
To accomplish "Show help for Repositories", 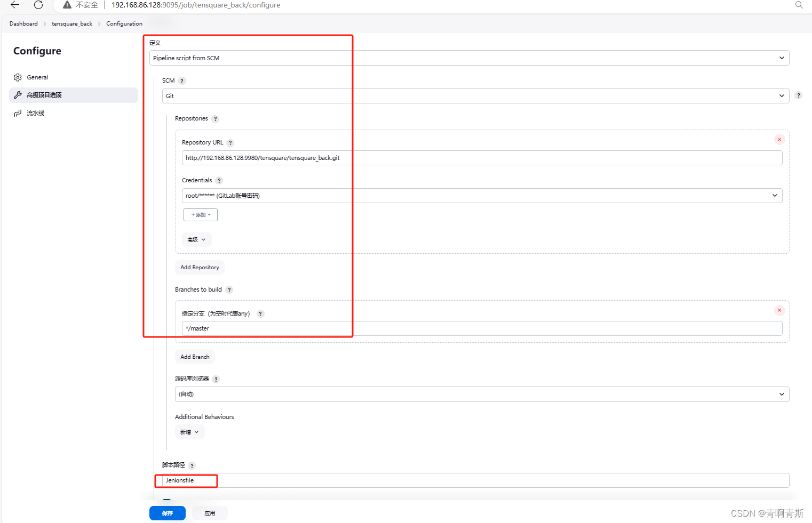I will [216, 119].
